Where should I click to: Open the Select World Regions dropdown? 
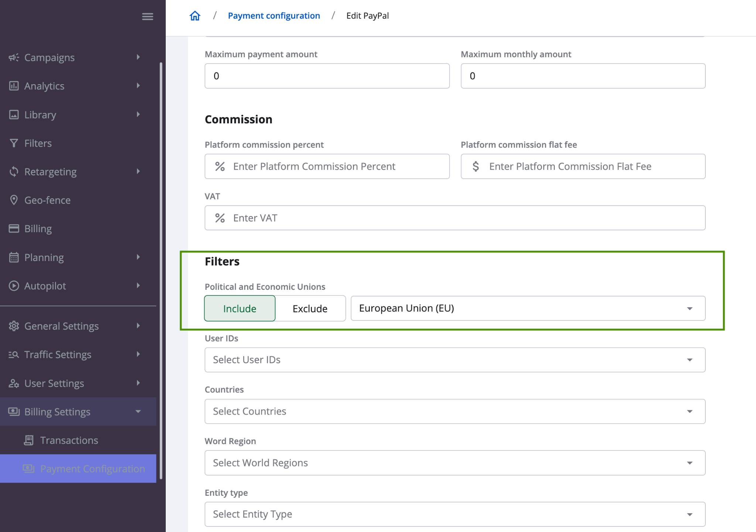[455, 463]
